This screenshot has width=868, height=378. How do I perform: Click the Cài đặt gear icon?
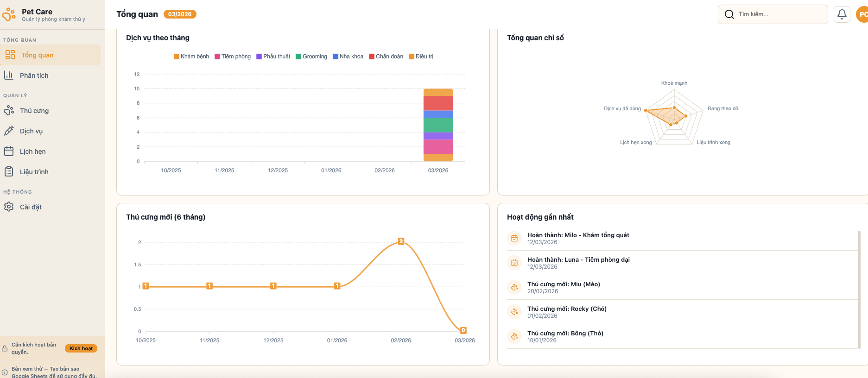coord(9,207)
